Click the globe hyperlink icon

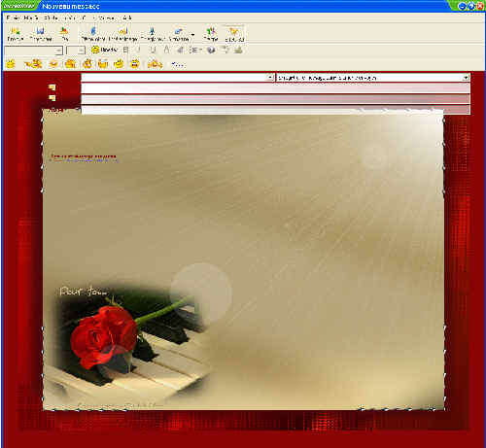click(211, 50)
